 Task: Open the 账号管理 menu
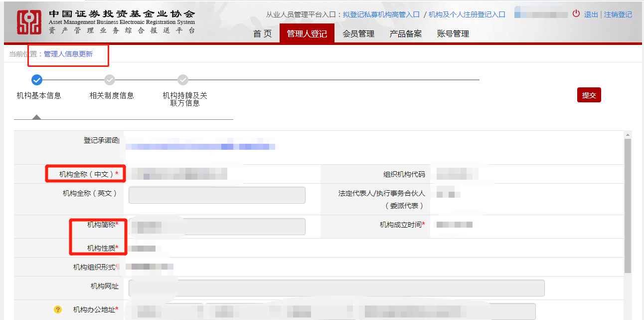click(453, 33)
